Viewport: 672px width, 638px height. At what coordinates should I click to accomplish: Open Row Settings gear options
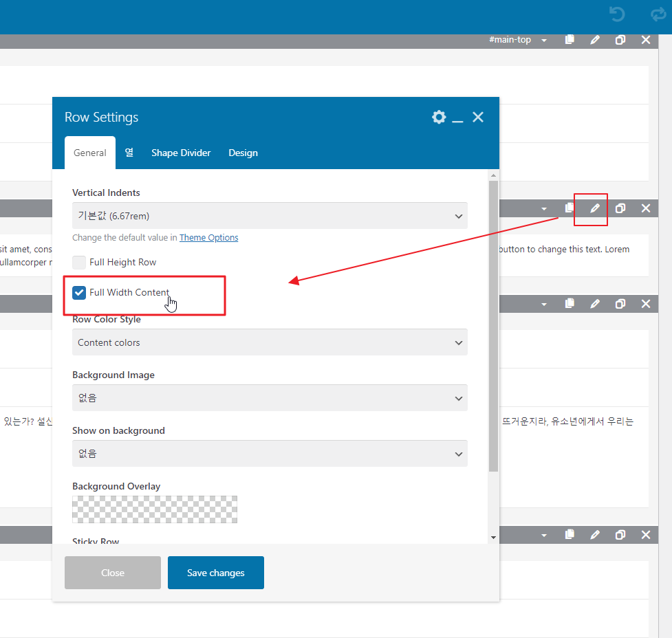tap(439, 117)
